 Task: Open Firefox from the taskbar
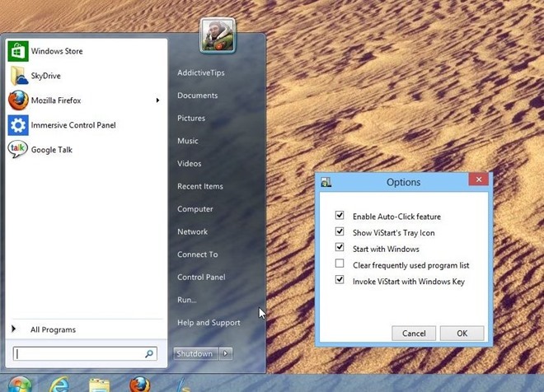pos(140,385)
